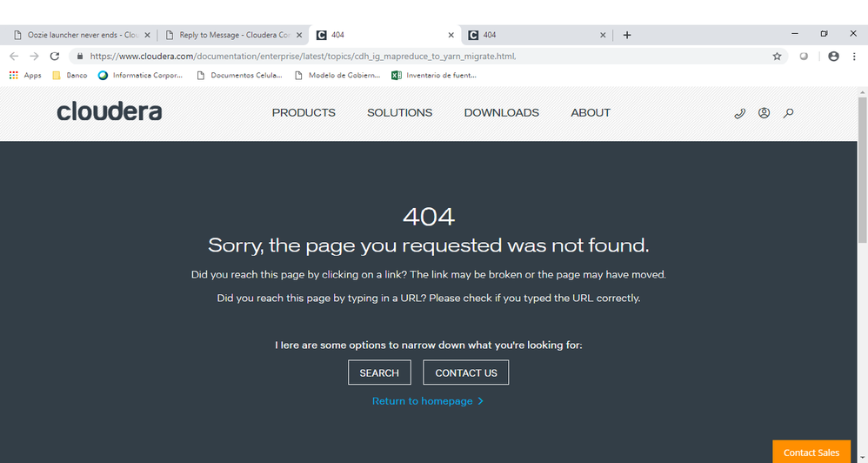This screenshot has height=463, width=868.
Task: Go back using the browser back arrow
Action: [14, 56]
